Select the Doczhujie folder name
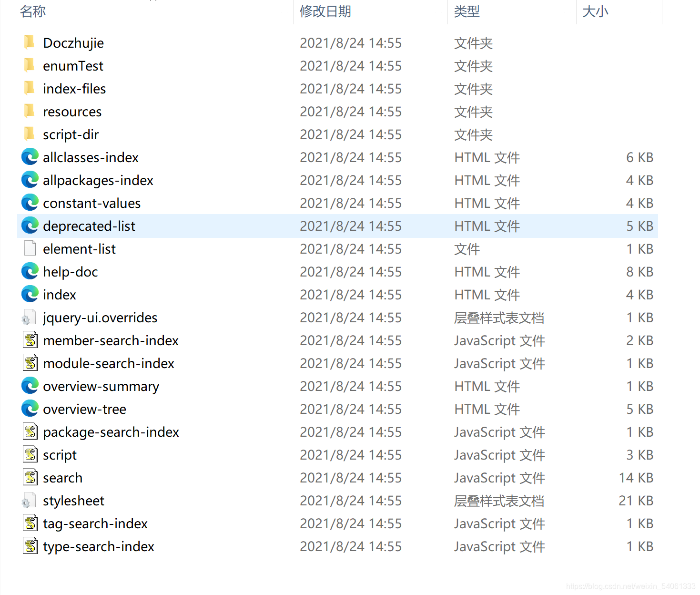This screenshot has width=700, height=595. point(73,43)
